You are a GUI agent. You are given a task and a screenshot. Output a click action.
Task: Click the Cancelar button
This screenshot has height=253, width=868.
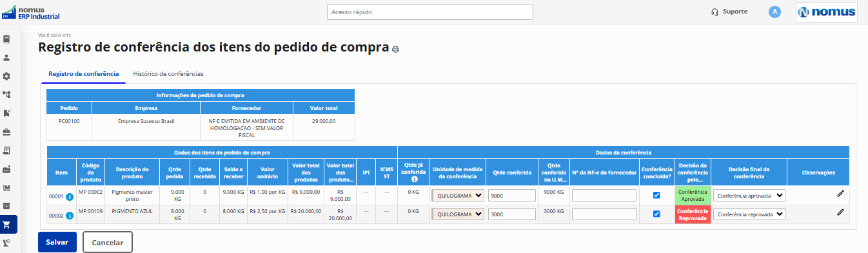(x=108, y=242)
